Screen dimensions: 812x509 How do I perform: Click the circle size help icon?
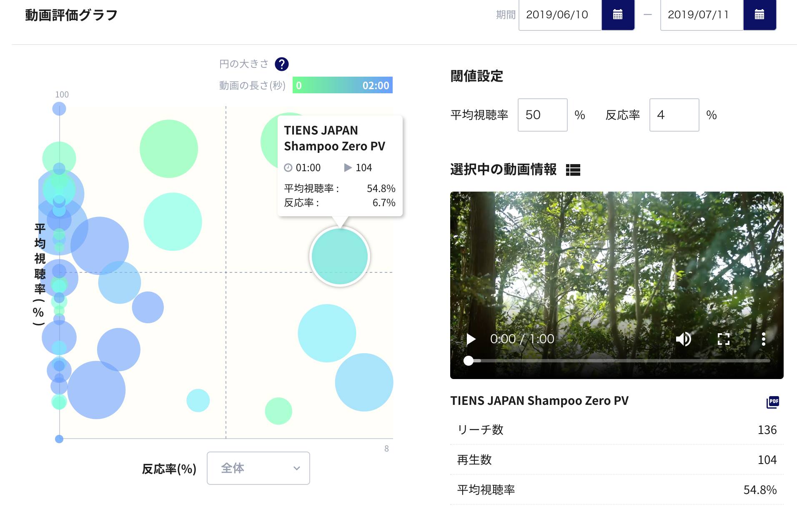[282, 64]
